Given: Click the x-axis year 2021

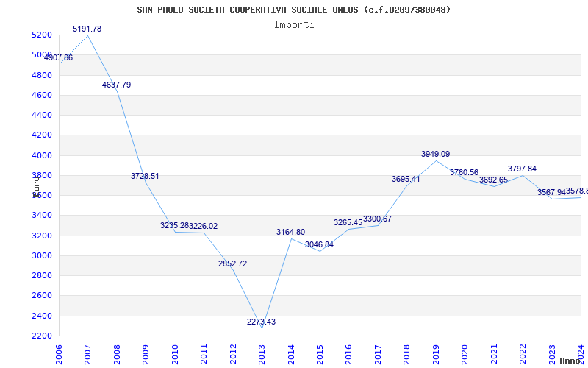Looking at the screenshot, I should 494,355.
